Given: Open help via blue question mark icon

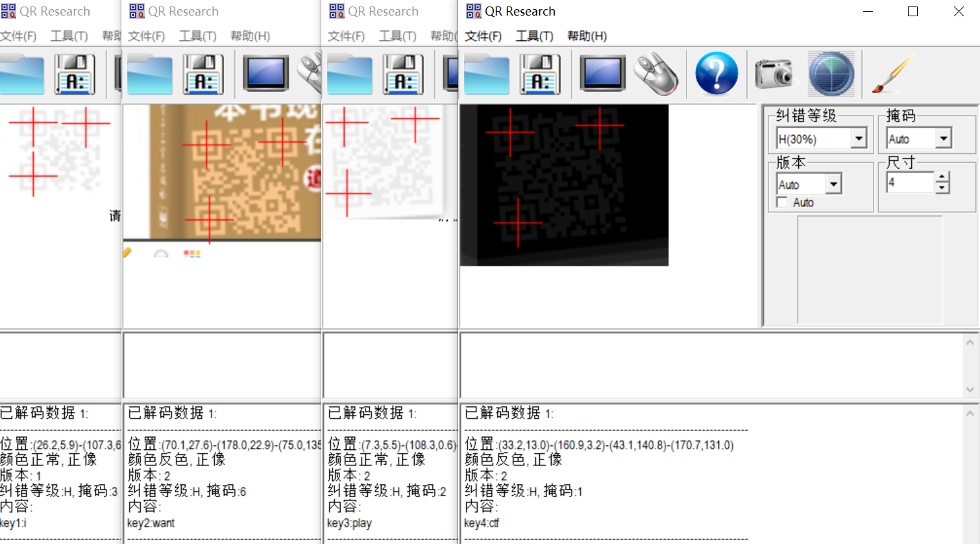Looking at the screenshot, I should [x=717, y=73].
